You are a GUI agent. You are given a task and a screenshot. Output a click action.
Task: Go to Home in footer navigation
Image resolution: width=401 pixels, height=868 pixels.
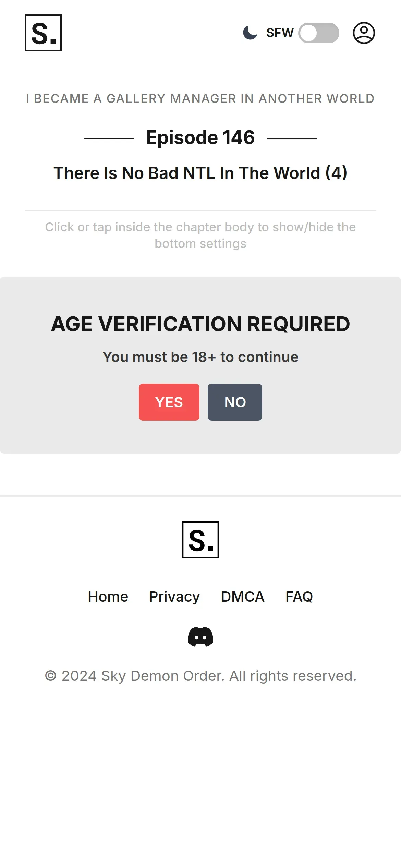[x=108, y=597]
